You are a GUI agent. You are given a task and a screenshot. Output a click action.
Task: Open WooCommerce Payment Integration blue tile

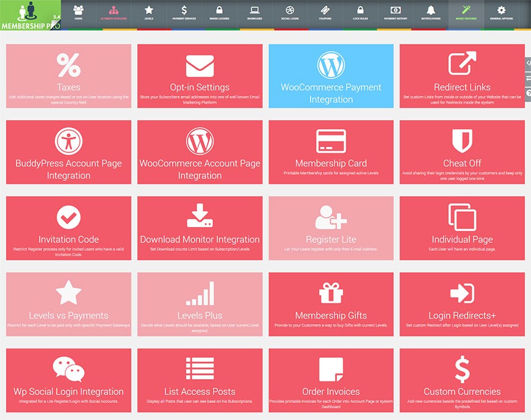331,76
